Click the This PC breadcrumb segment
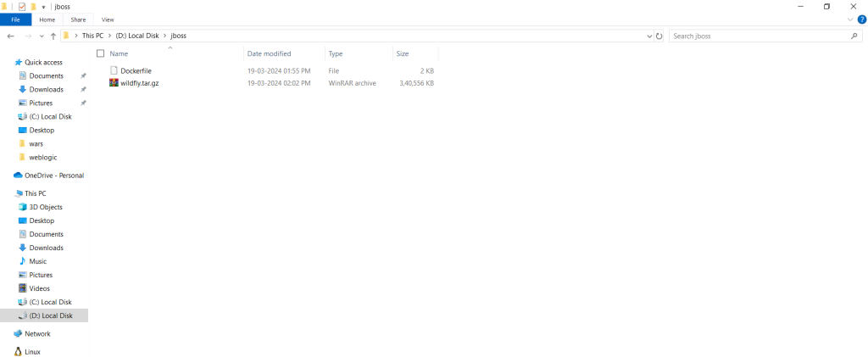Viewport: 868px width, 357px height. click(x=92, y=36)
